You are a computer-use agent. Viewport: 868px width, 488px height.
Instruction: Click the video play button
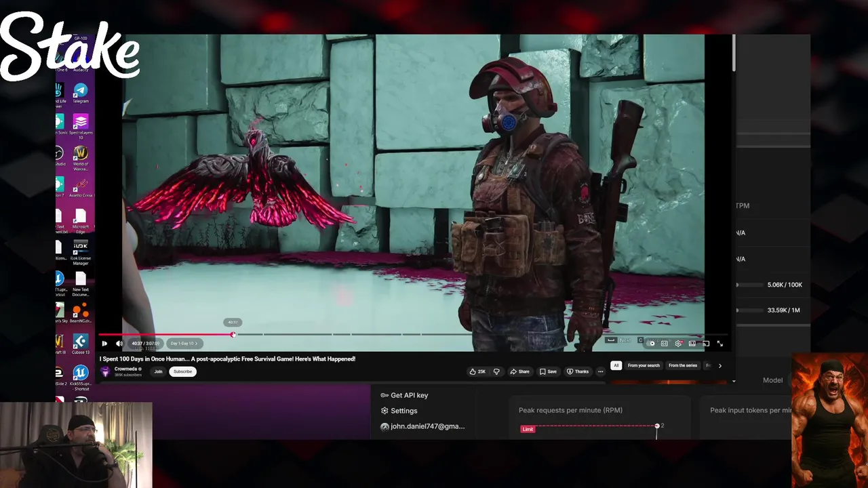point(104,344)
